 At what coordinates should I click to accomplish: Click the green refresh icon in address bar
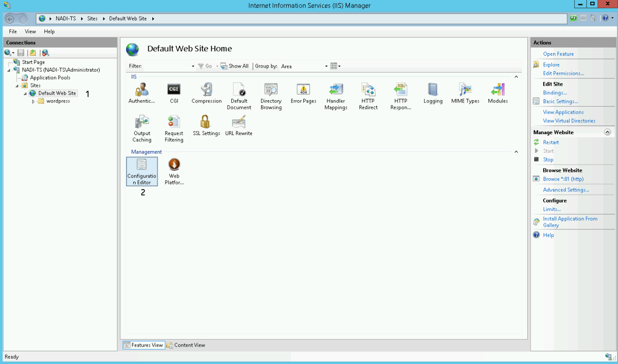point(574,18)
